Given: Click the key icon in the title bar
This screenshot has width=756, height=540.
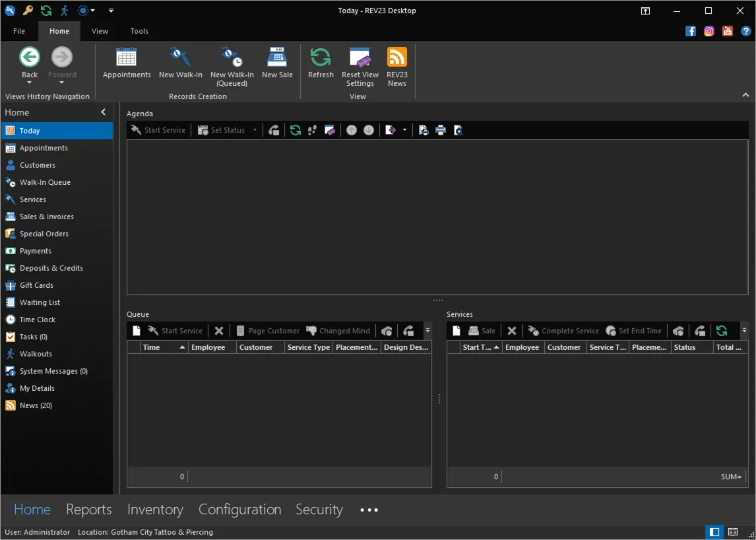Looking at the screenshot, I should (x=28, y=10).
